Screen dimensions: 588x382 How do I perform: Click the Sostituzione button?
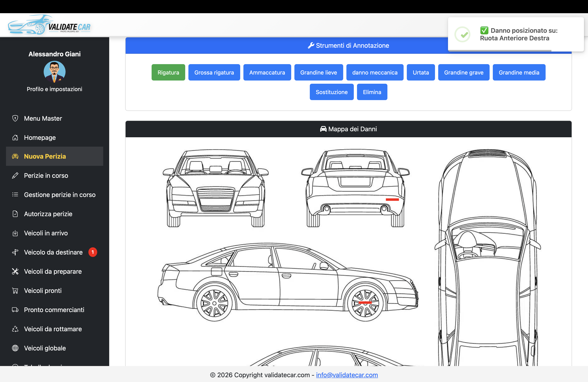coord(332,92)
